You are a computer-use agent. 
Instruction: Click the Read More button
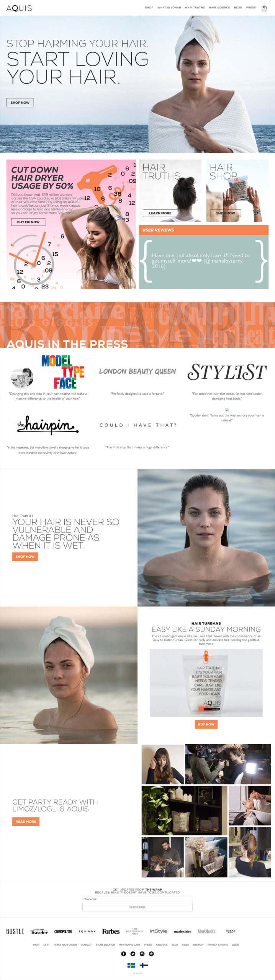(26, 821)
